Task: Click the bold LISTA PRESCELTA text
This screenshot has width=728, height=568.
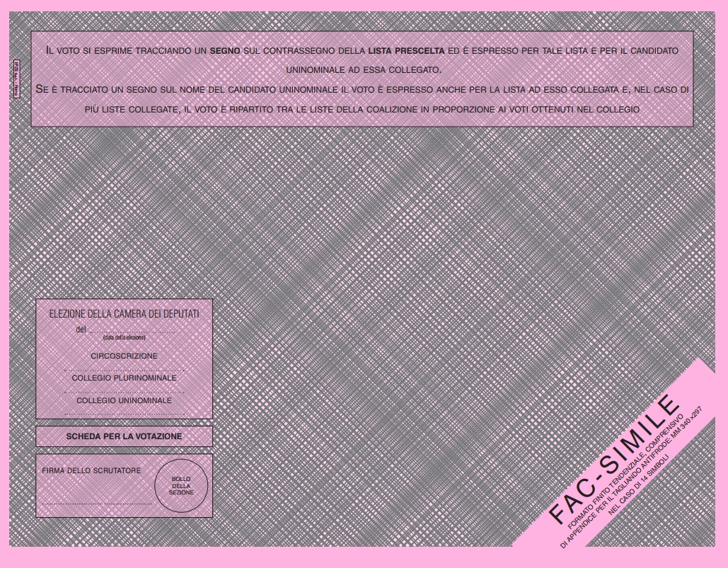Action: click(x=406, y=51)
